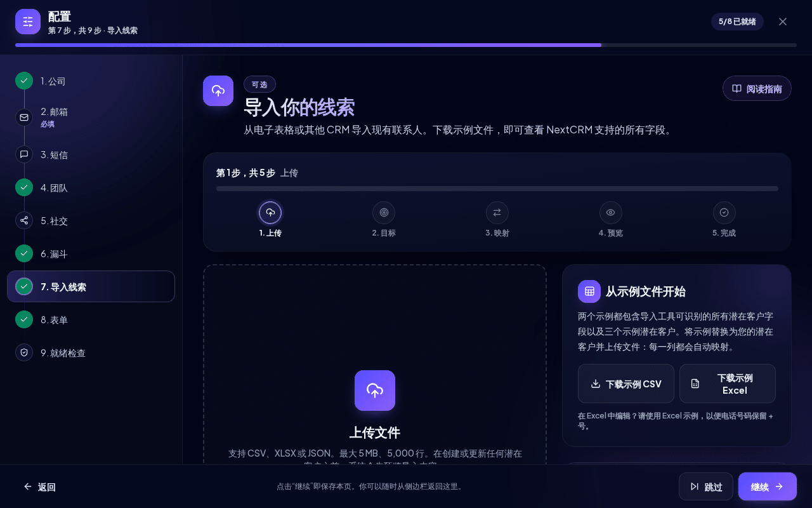Click the check icon beside 8. 表单
Screen dimensions: 812x508
(24, 319)
